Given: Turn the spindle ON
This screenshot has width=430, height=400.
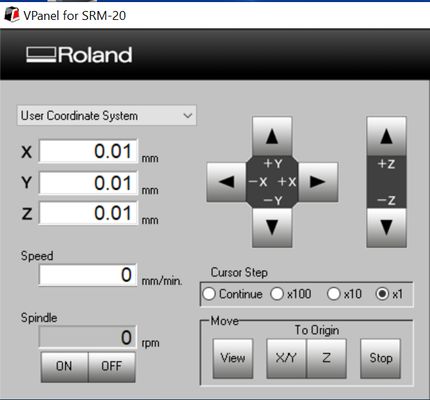Looking at the screenshot, I should coord(64,367).
